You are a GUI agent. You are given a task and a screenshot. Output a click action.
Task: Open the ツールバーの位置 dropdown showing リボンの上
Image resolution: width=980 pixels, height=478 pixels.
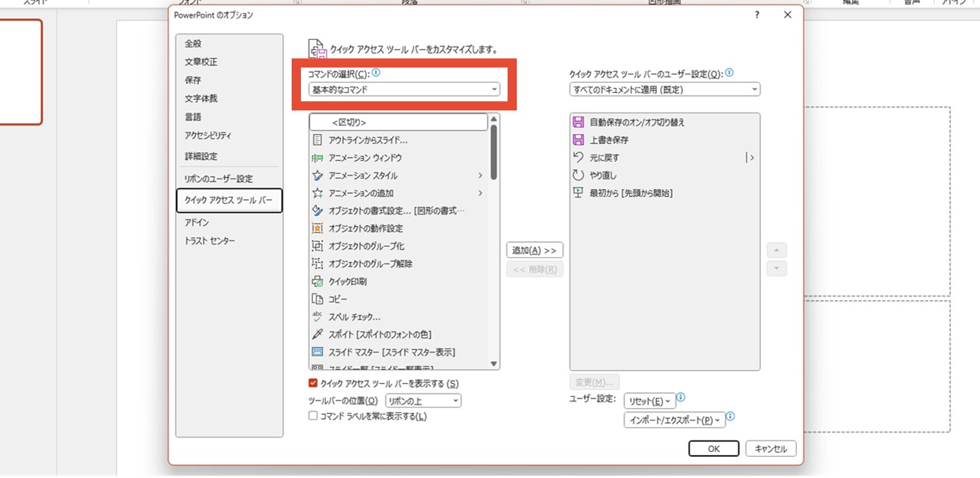click(423, 401)
